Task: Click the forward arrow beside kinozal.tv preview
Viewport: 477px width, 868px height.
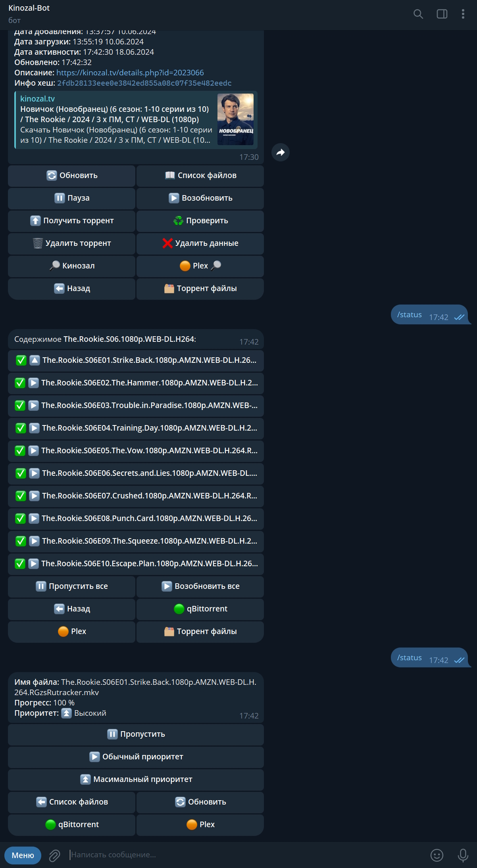Action: click(281, 152)
